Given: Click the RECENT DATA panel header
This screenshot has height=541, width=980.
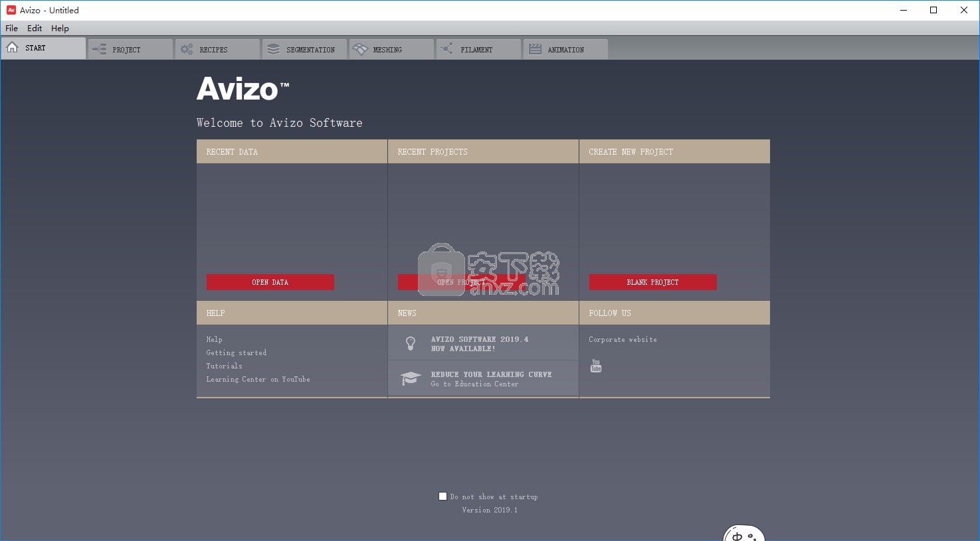Looking at the screenshot, I should pos(292,151).
